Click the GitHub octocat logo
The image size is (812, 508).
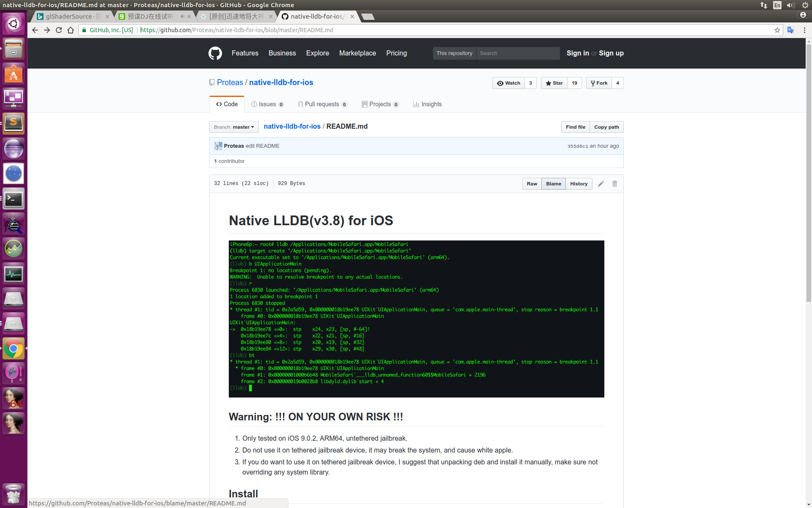coord(215,53)
